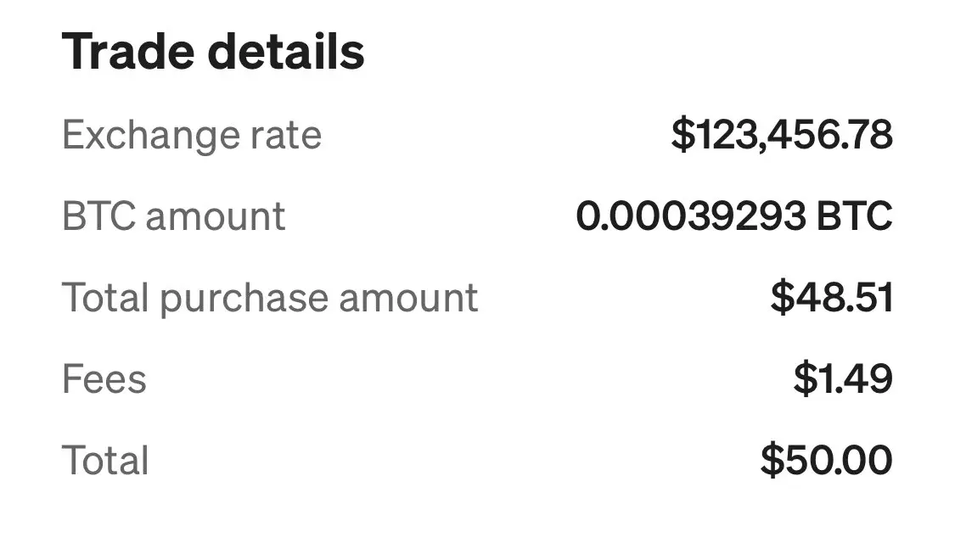The width and height of the screenshot is (955, 560).
Task: Click the $123,456.78 exchange rate value
Action: (x=782, y=135)
